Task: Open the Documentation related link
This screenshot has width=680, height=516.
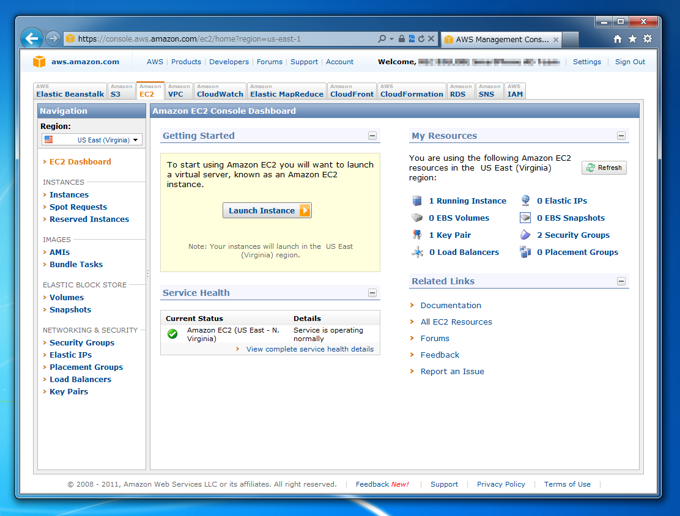Action: (x=451, y=305)
